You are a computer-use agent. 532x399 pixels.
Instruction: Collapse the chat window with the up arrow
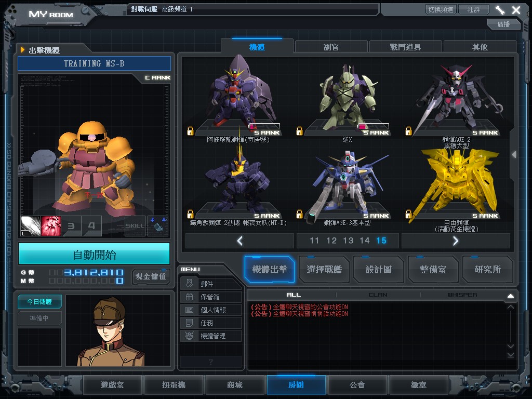pyautogui.click(x=511, y=296)
